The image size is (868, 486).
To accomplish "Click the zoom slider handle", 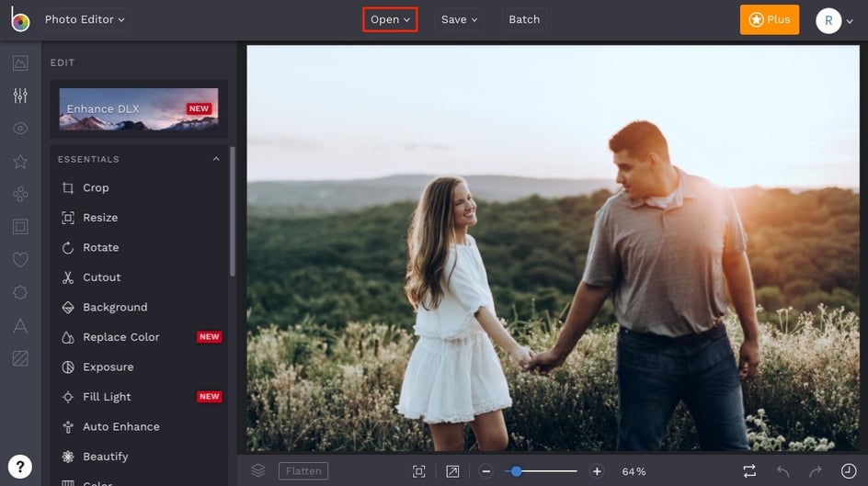I will 516,471.
